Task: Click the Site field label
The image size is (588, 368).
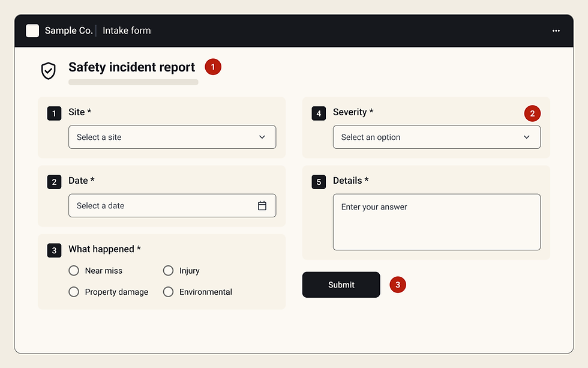Action: (80, 112)
